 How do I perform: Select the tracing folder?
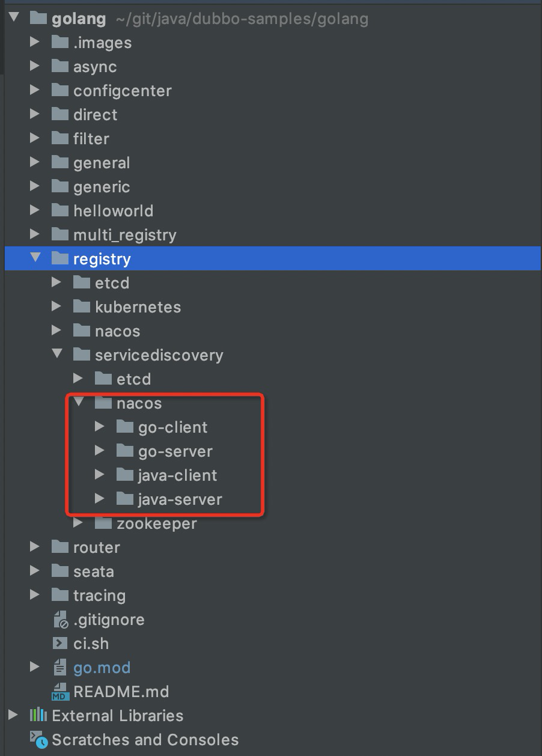[x=99, y=596]
